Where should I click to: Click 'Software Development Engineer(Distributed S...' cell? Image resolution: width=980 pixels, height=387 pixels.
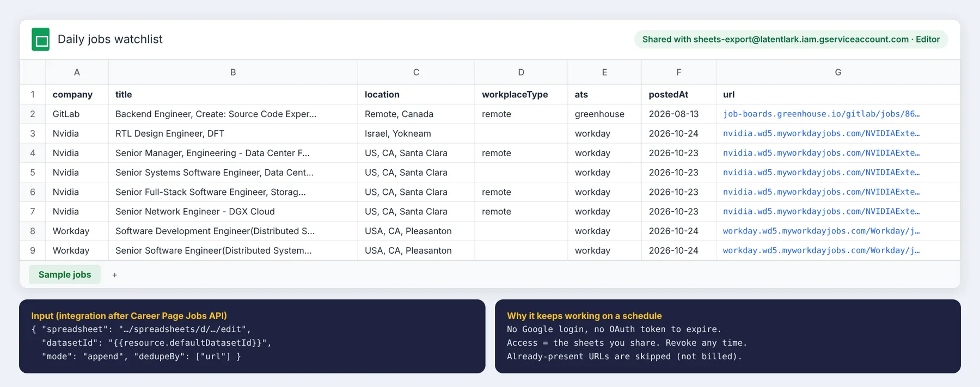click(x=233, y=231)
